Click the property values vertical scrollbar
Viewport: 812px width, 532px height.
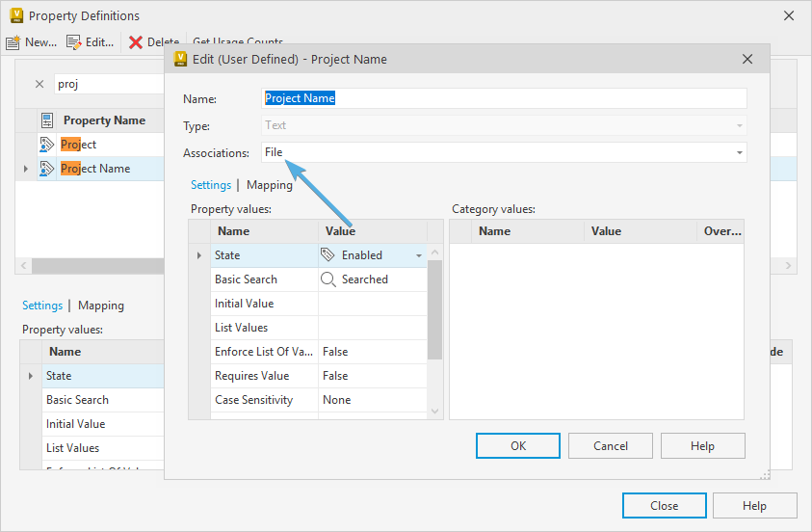coord(434,308)
